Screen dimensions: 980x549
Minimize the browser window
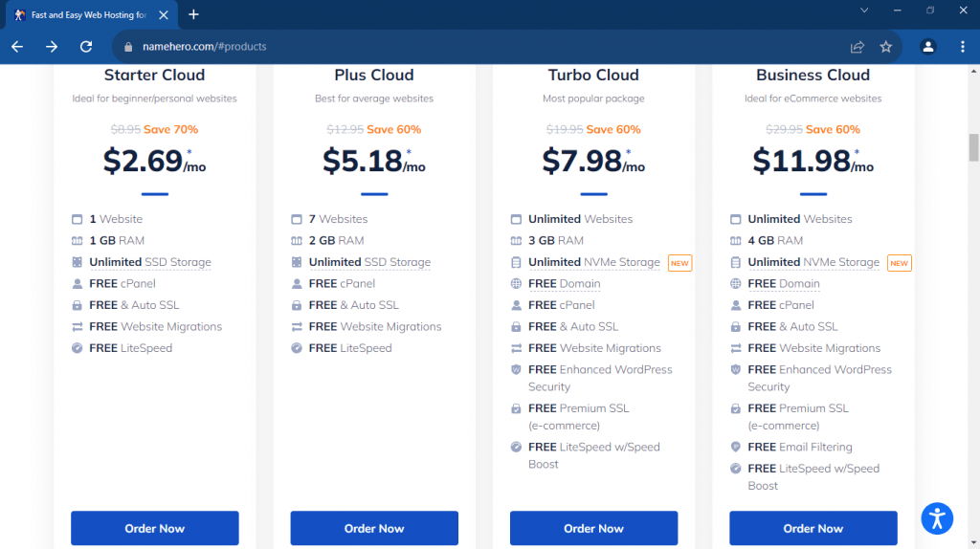coord(898,11)
